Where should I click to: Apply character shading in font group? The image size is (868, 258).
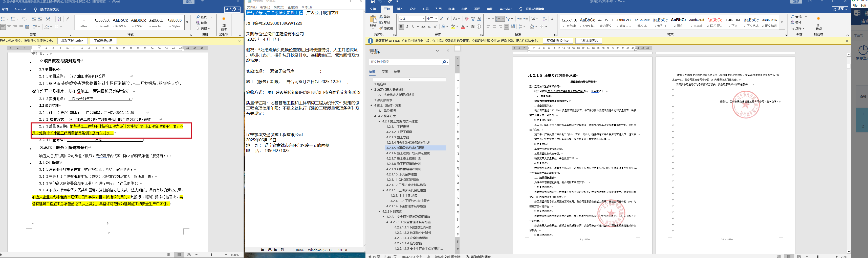pos(473,27)
